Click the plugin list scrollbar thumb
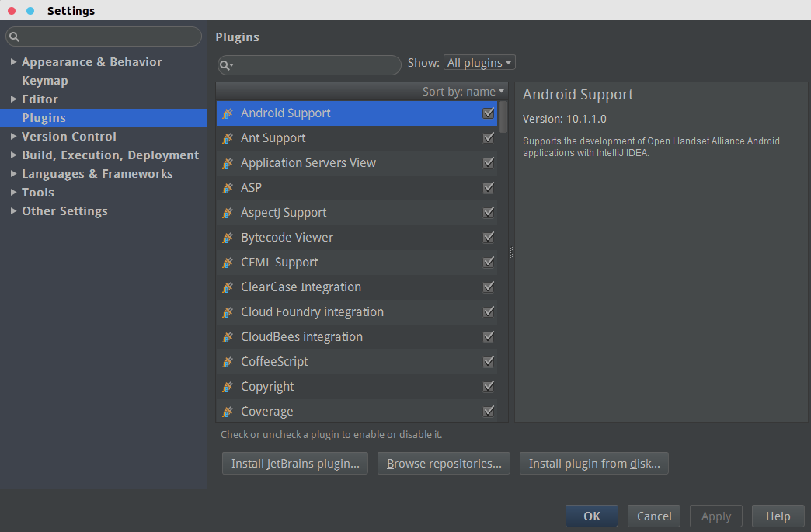Screen dimensions: 811x532 tap(503, 116)
